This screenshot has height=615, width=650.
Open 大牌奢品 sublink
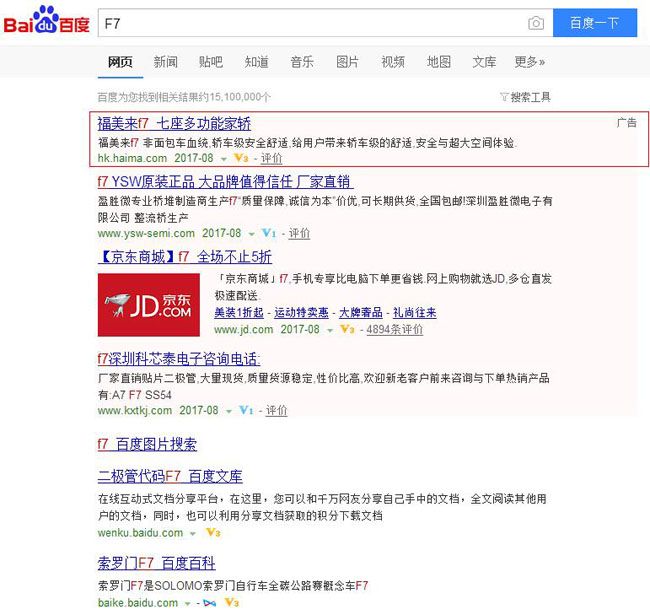coord(361,312)
